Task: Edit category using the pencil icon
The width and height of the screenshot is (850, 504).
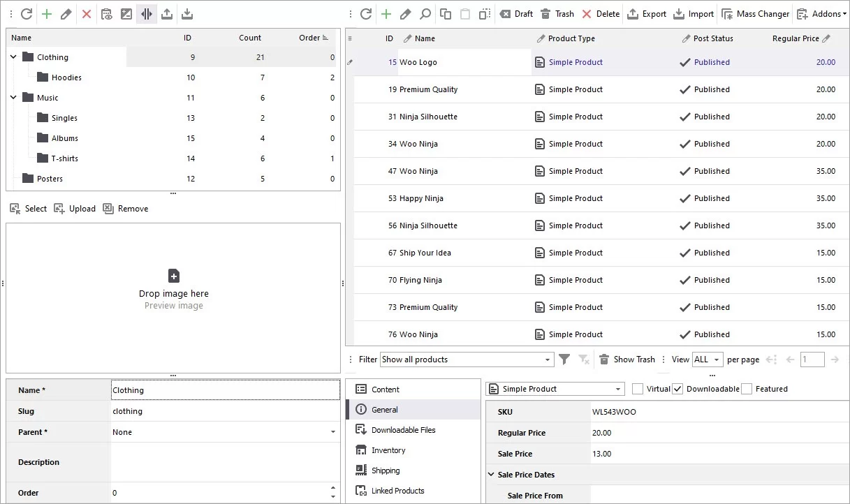Action: point(66,14)
